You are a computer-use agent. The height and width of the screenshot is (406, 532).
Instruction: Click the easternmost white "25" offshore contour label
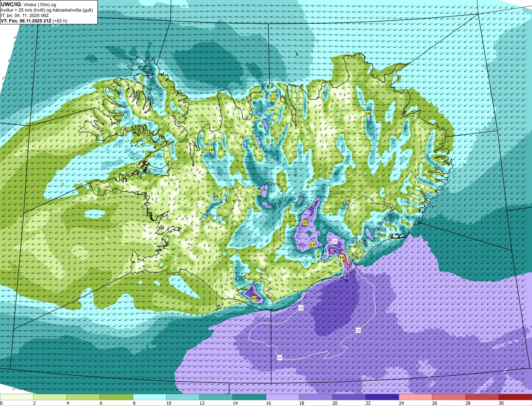358,330
